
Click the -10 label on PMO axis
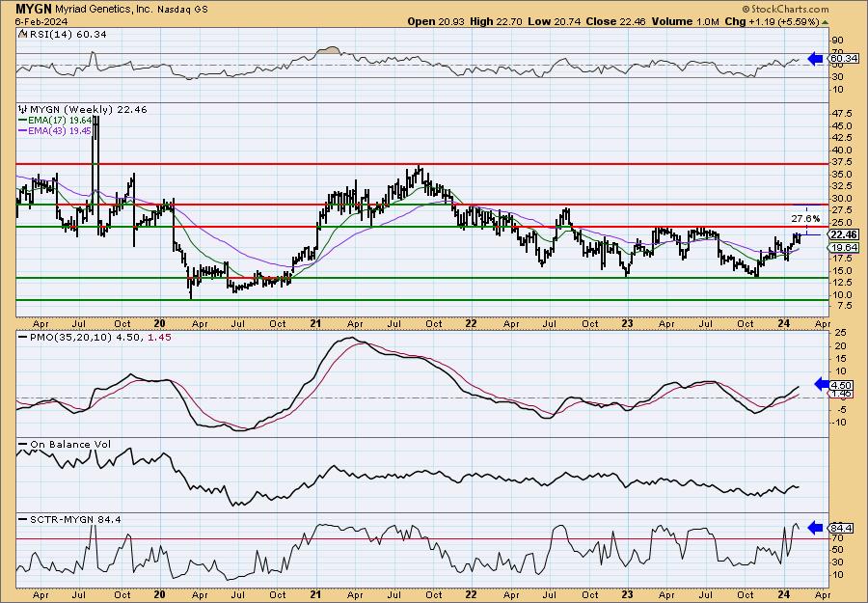[x=839, y=423]
